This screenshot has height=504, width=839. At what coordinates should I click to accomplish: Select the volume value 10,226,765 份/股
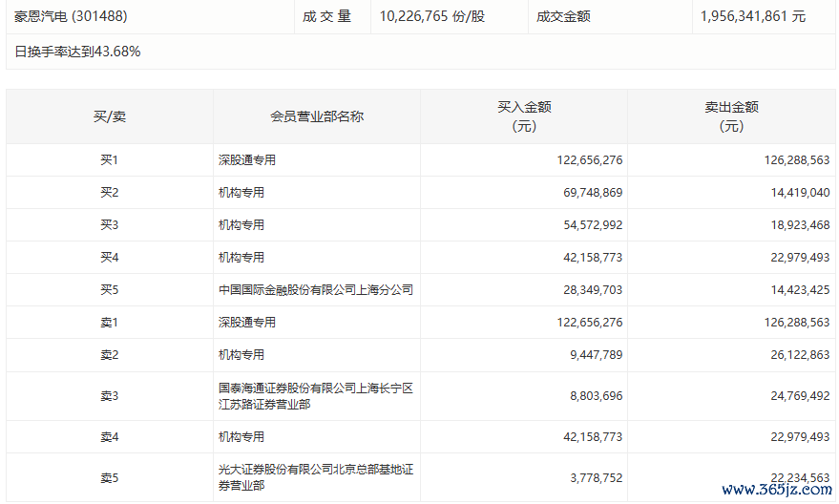pyautogui.click(x=431, y=16)
